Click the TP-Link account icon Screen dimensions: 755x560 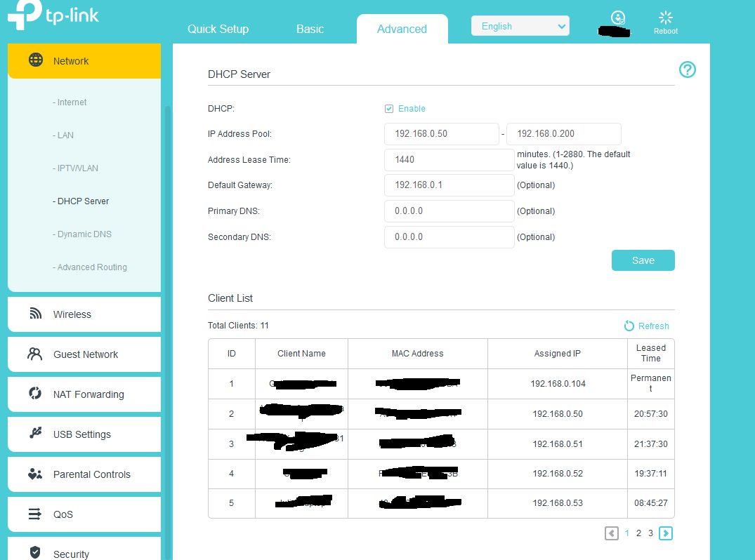[618, 18]
